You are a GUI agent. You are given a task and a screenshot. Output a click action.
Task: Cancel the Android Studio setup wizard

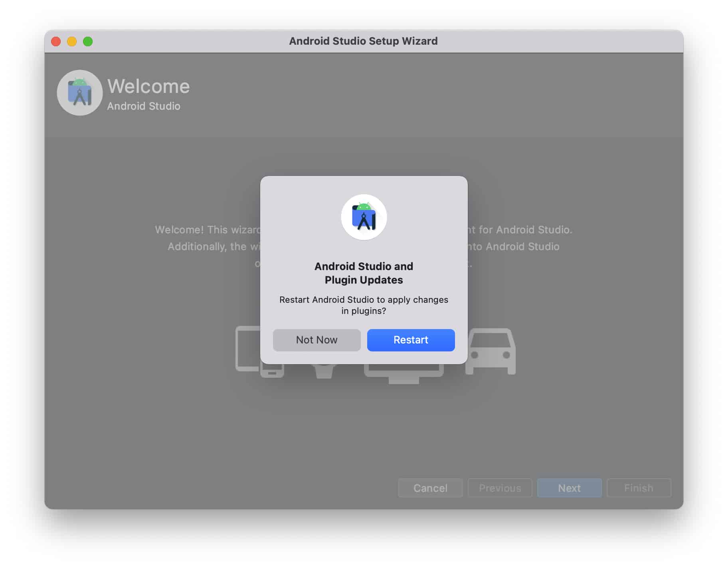[430, 488]
